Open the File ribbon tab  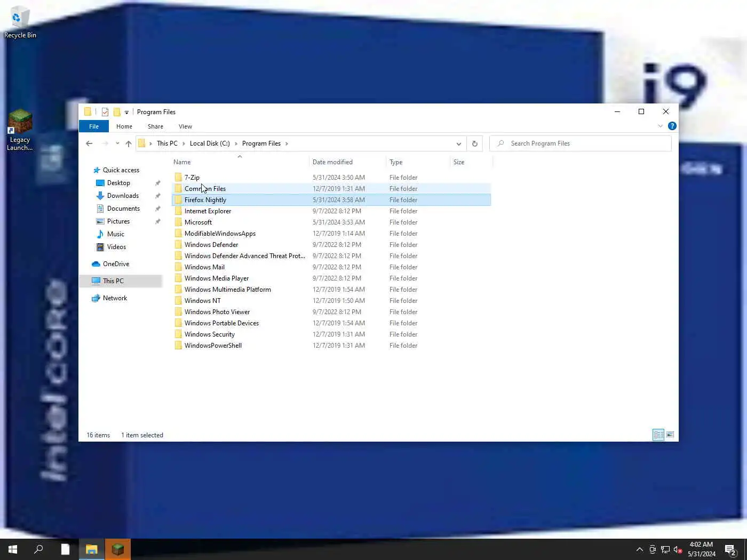coord(94,126)
